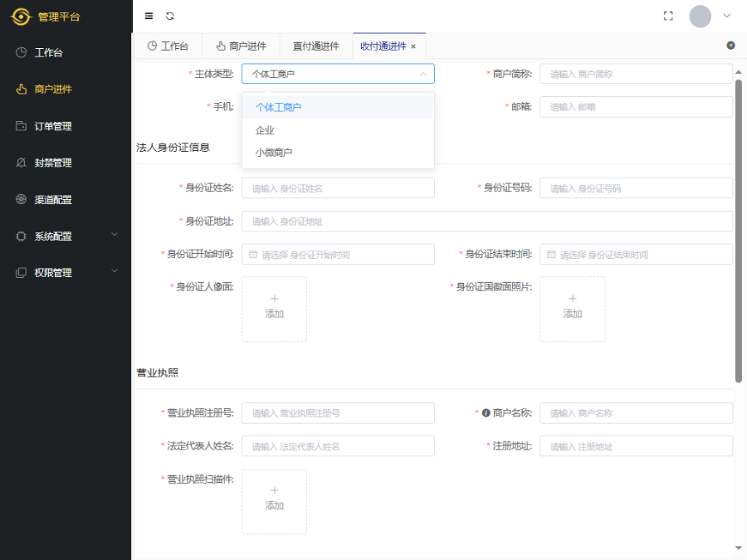The height and width of the screenshot is (560, 747).
Task: Click the 系统配置 chip icon
Action: click(x=21, y=236)
